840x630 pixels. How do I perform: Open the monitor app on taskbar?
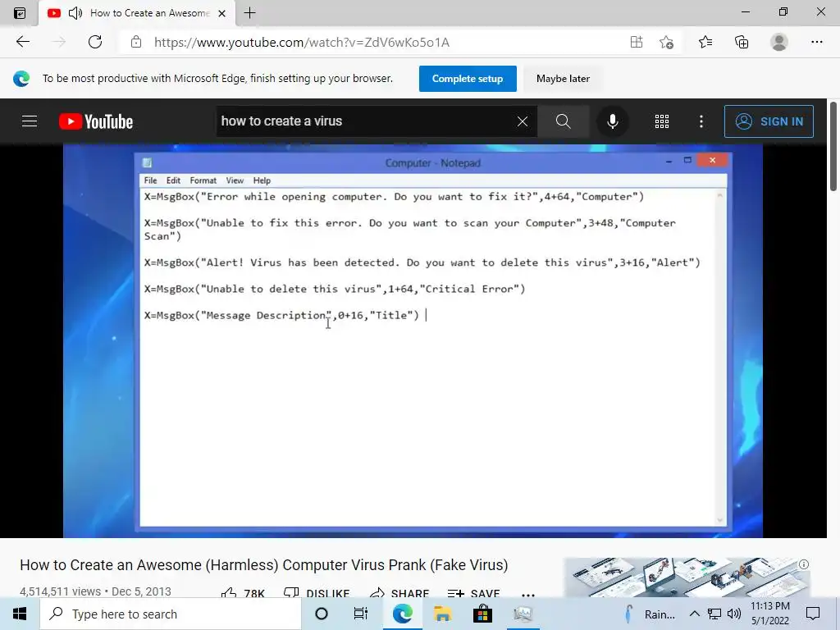(523, 614)
